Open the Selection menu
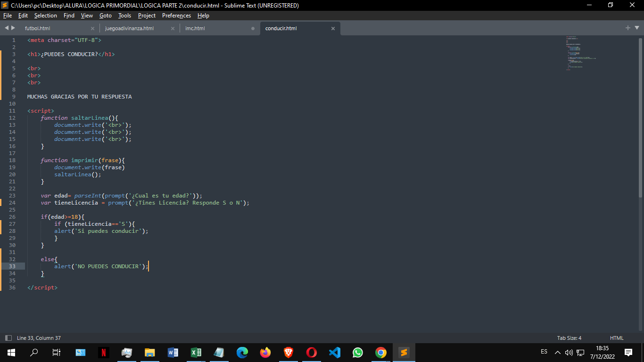The image size is (644, 362). pos(45,16)
